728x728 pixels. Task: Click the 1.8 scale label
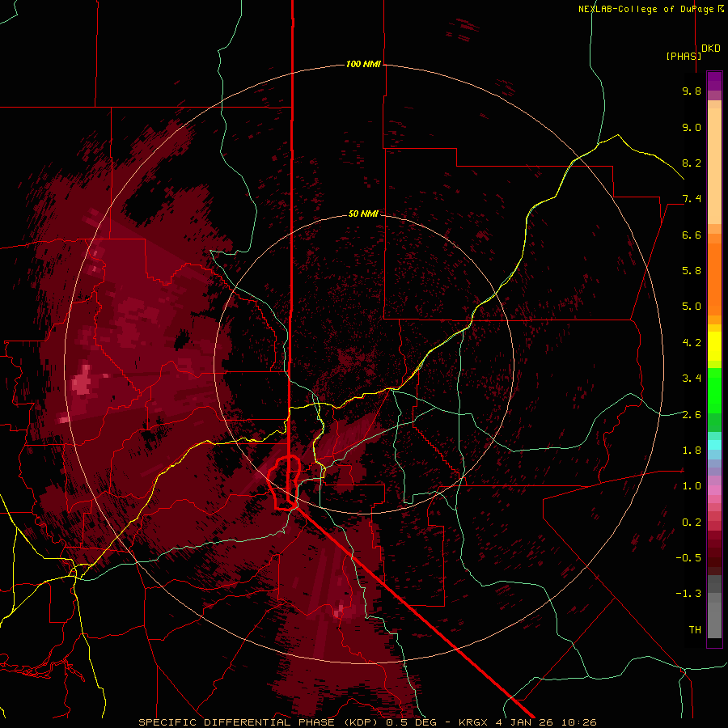(692, 451)
